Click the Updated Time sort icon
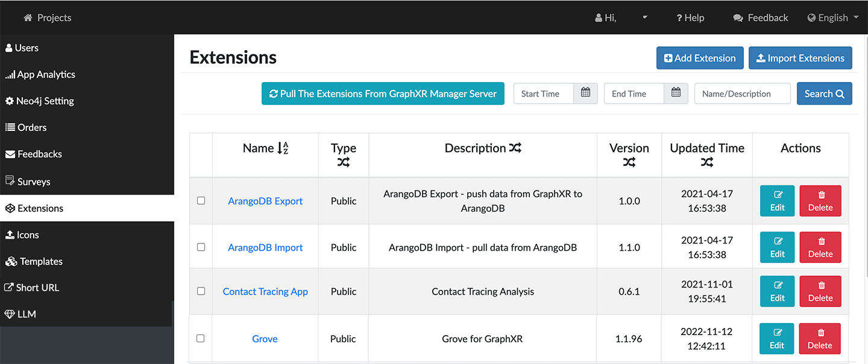The height and width of the screenshot is (364, 868). [707, 162]
